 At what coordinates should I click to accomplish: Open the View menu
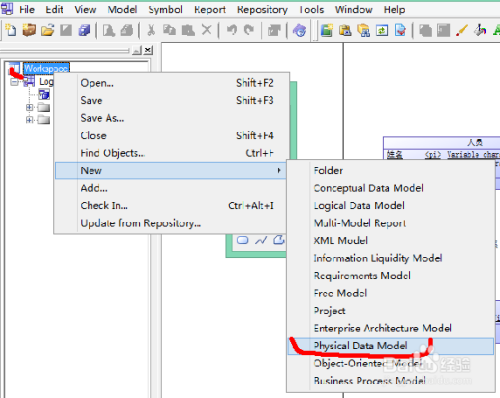click(x=85, y=10)
